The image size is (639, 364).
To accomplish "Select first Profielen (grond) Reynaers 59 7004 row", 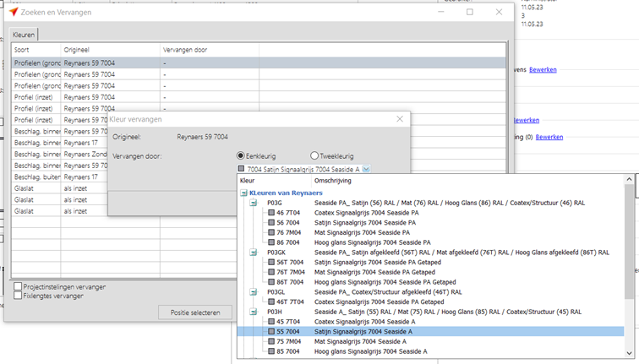I will pos(259,62).
